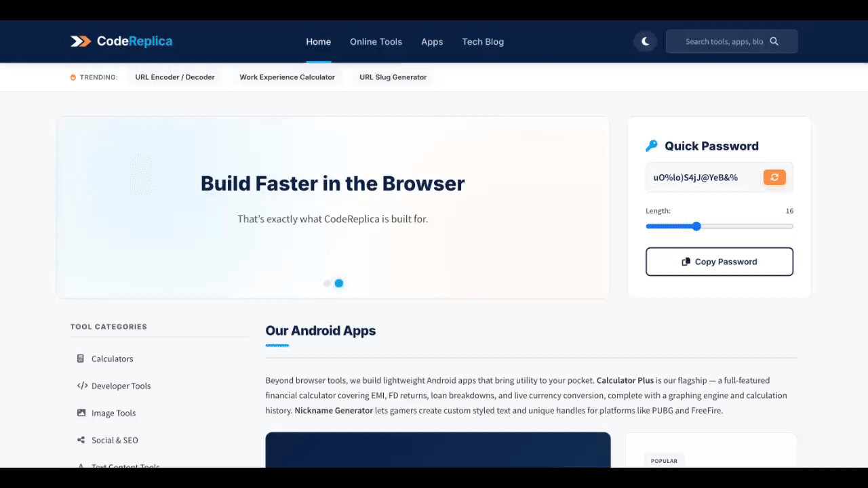Click the Calculators category icon
The width and height of the screenshot is (868, 488).
81,359
